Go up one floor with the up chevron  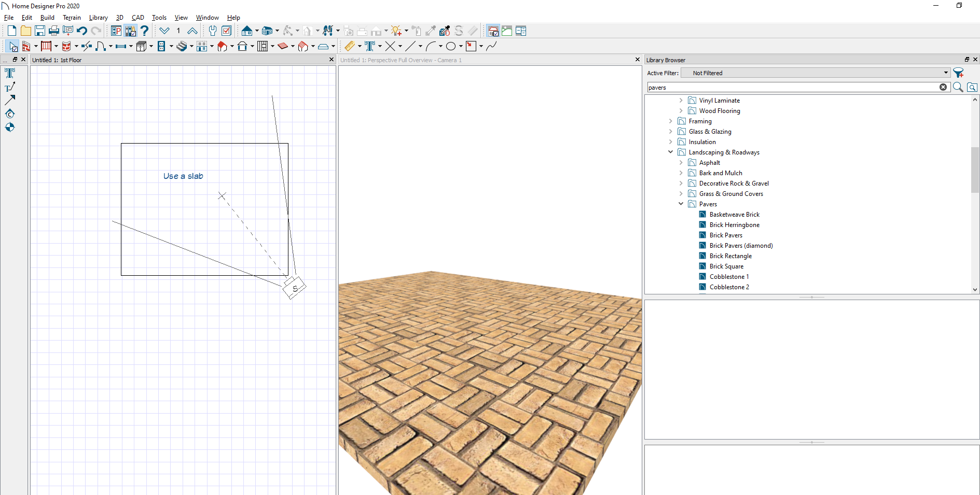(192, 31)
